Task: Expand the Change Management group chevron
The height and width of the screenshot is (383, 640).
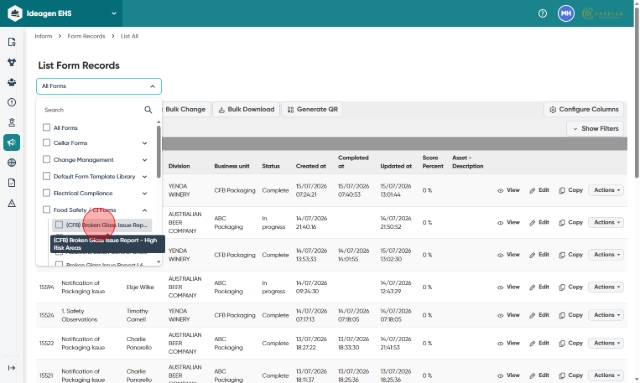Action: coord(144,160)
